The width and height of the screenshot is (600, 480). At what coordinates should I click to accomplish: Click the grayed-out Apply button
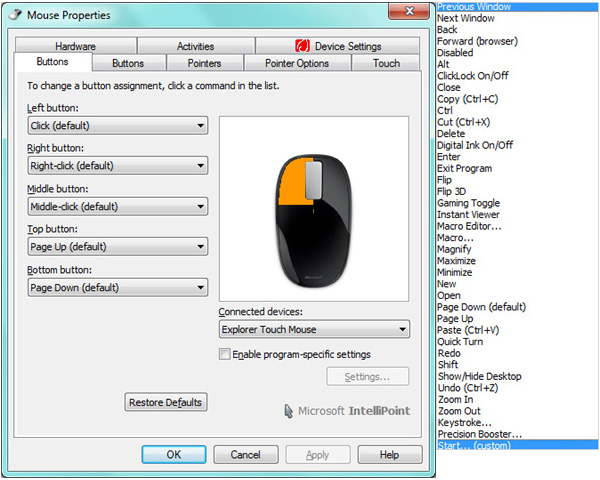[x=318, y=454]
